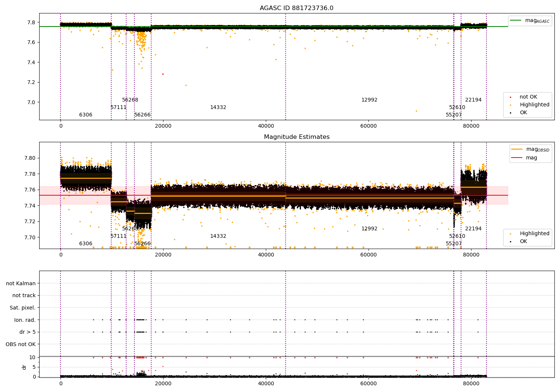Click obsid label '6306' in Magnitude Estimates plot

click(x=85, y=244)
